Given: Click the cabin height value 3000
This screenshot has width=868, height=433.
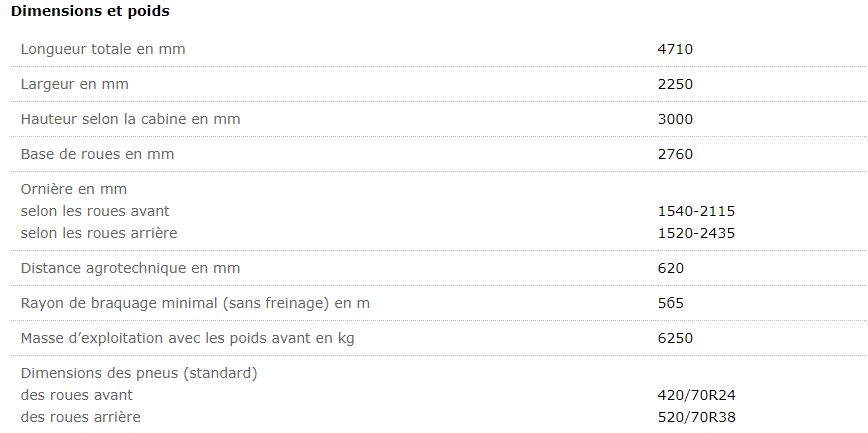Looking at the screenshot, I should [675, 119].
